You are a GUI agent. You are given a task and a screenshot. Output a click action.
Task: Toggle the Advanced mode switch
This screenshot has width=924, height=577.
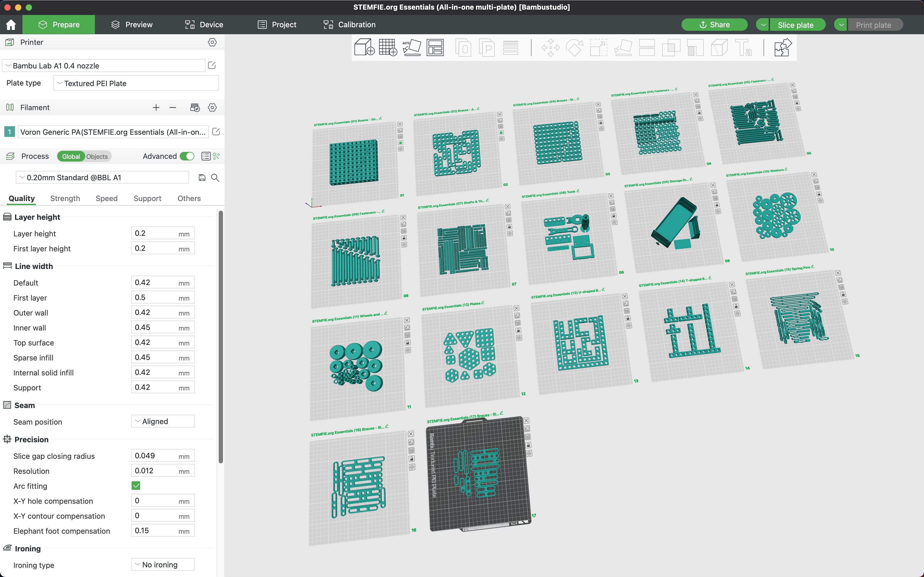[x=187, y=156]
